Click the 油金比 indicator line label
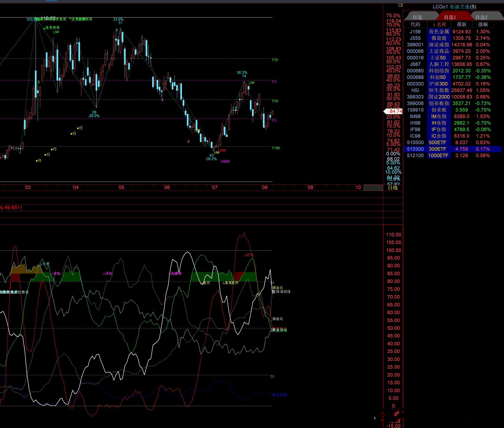This screenshot has height=428, width=504. tap(278, 319)
